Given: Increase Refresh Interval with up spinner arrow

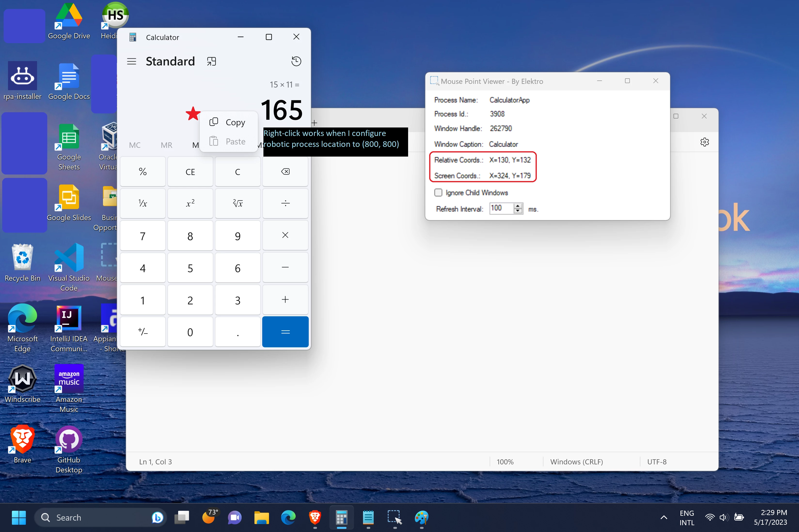Looking at the screenshot, I should (518, 206).
